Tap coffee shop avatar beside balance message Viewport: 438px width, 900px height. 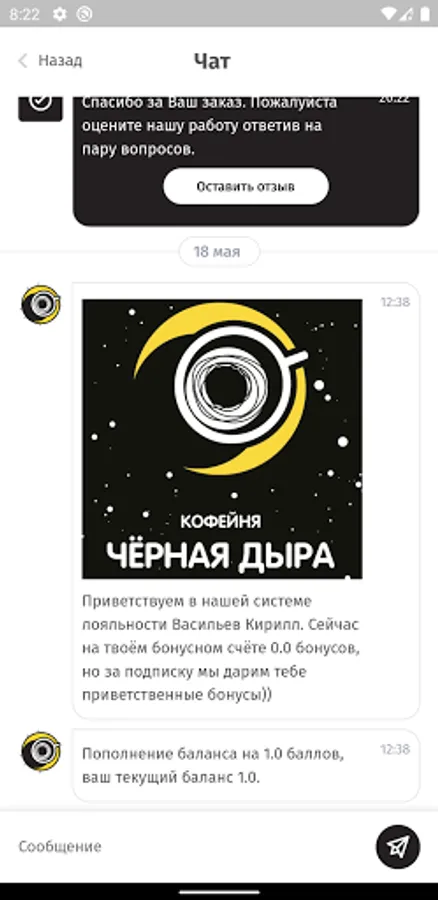[41, 751]
